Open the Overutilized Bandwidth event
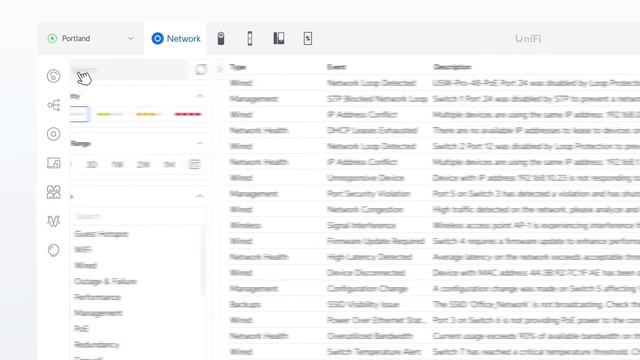This screenshot has height=360, width=640. pos(370,336)
